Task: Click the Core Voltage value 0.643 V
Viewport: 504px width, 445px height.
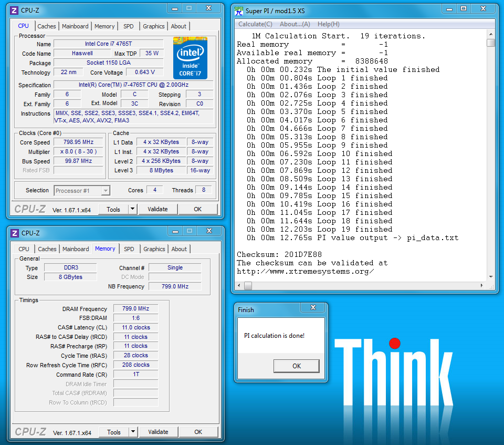Action: pos(145,73)
